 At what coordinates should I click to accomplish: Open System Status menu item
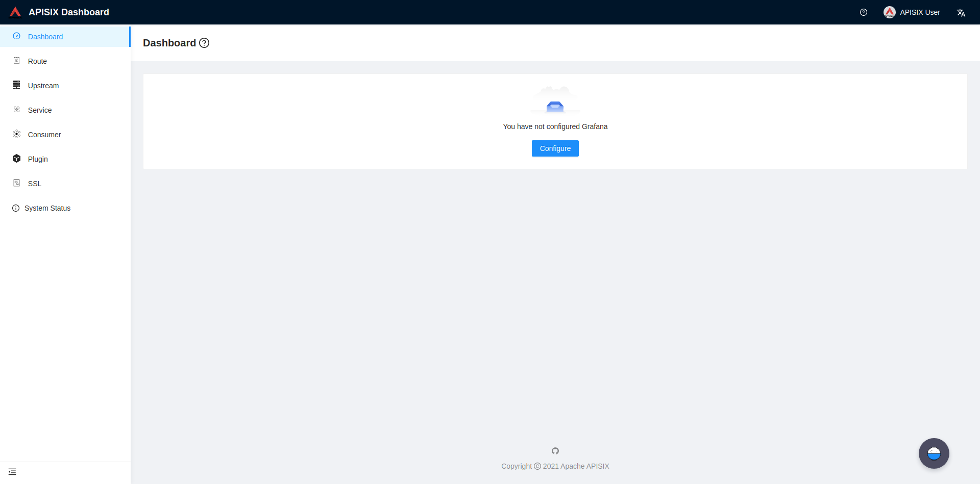[x=65, y=208]
